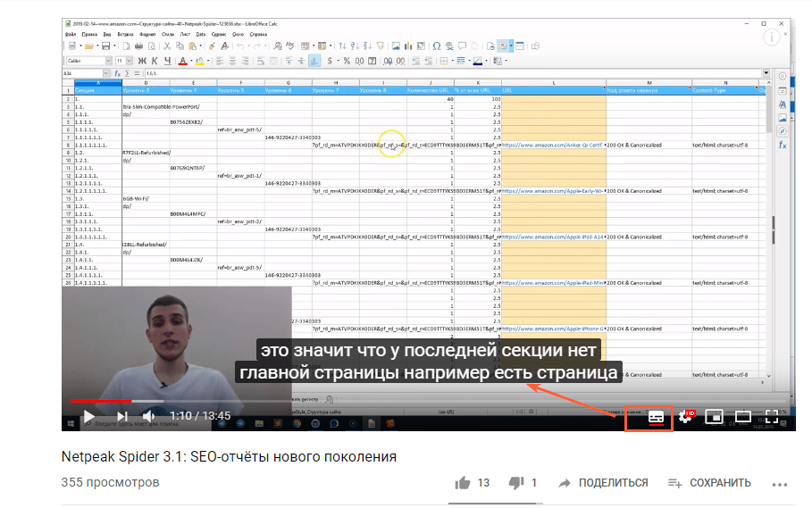Seek using the red video progress bar

[101, 401]
